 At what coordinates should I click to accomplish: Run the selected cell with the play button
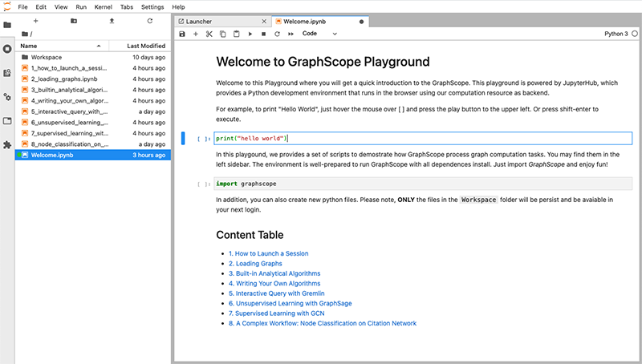[x=250, y=34]
